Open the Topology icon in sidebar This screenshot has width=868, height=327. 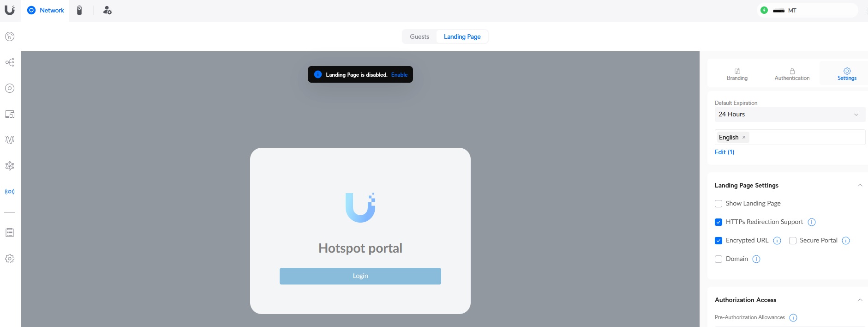(x=10, y=62)
